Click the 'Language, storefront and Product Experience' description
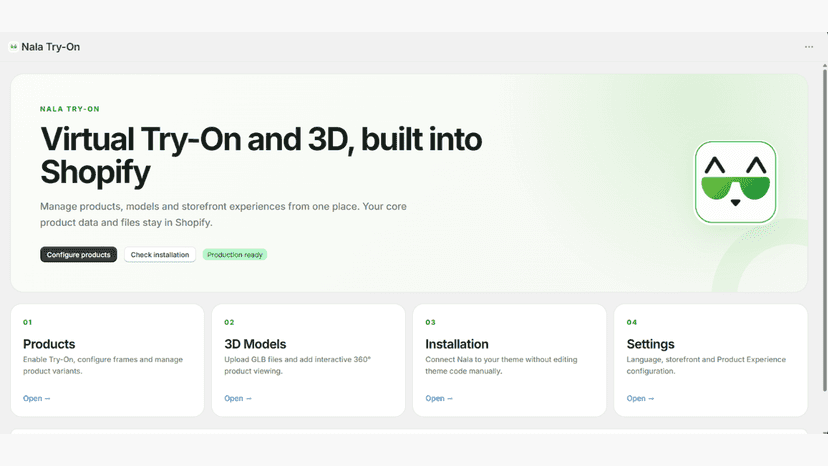828x466 pixels. click(x=706, y=365)
